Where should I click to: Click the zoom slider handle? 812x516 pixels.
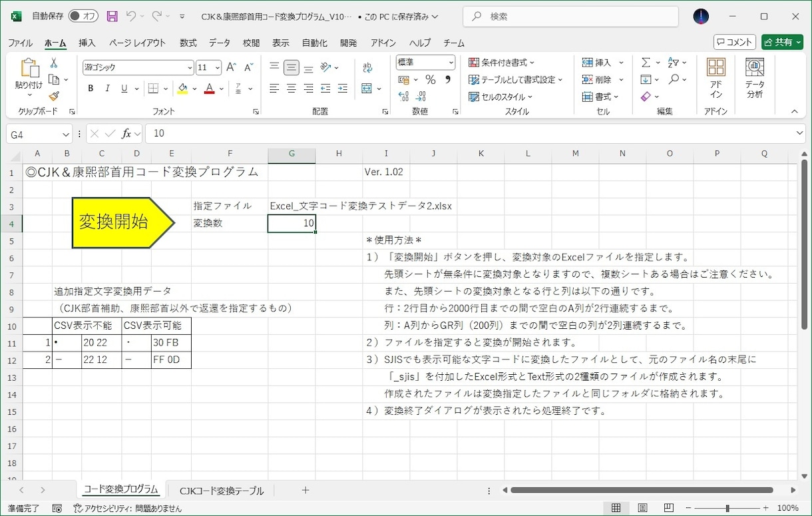coord(728,508)
